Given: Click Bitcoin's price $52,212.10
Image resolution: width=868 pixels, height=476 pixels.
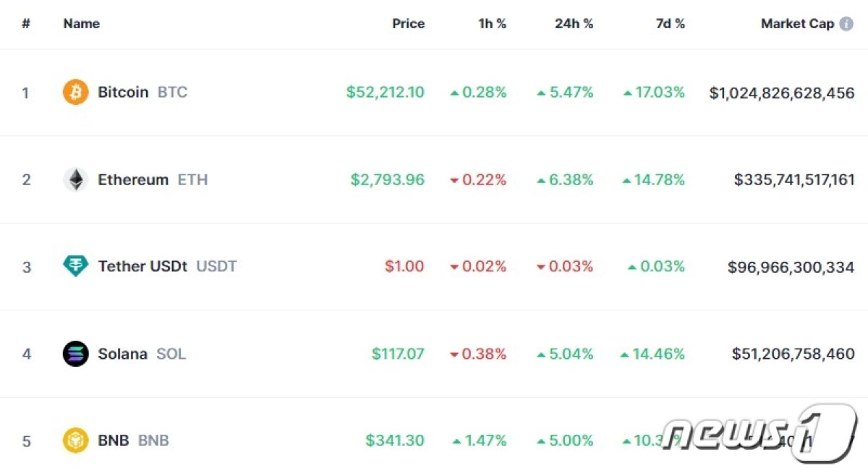Looking at the screenshot, I should coord(385,93).
